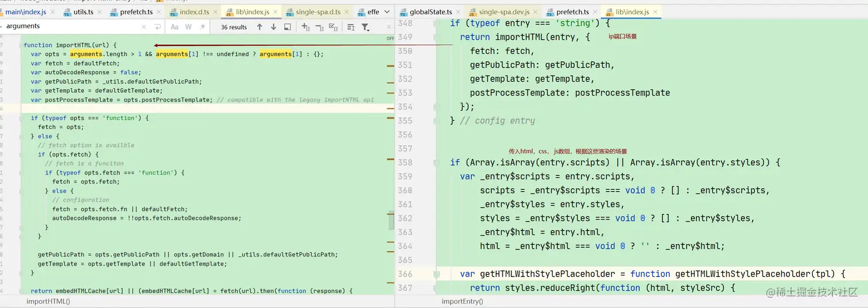Screen dimensions: 868x308
Task: Toggle Match Case (Aa) in search bar
Action: (x=175, y=27)
